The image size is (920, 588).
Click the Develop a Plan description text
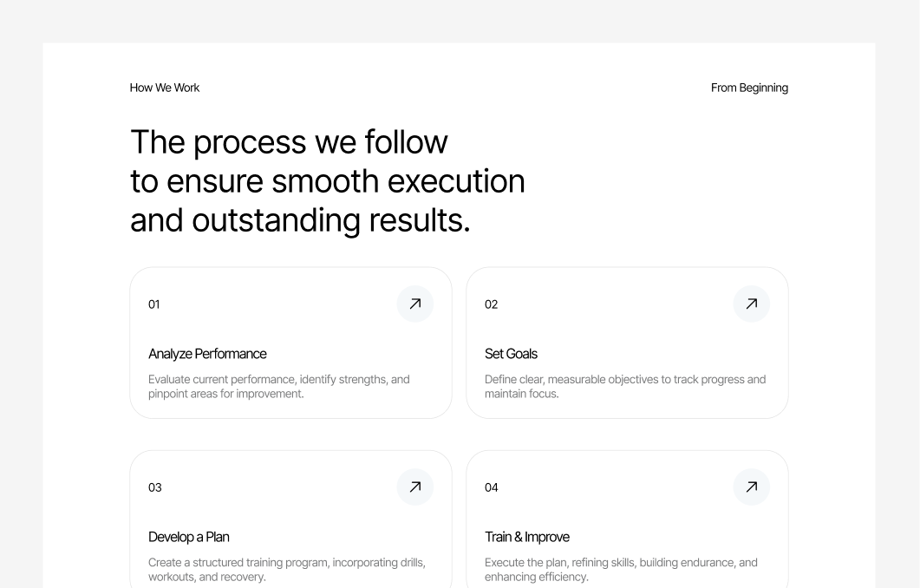tap(286, 570)
